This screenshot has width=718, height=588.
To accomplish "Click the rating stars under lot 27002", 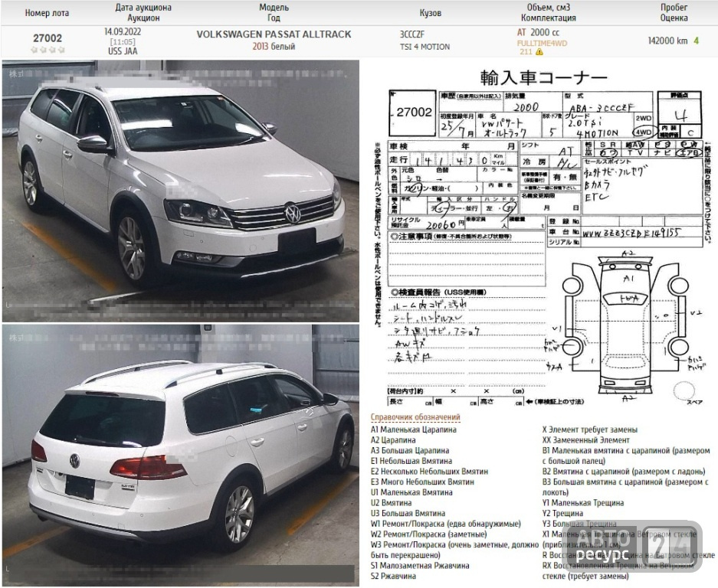I will [48, 50].
